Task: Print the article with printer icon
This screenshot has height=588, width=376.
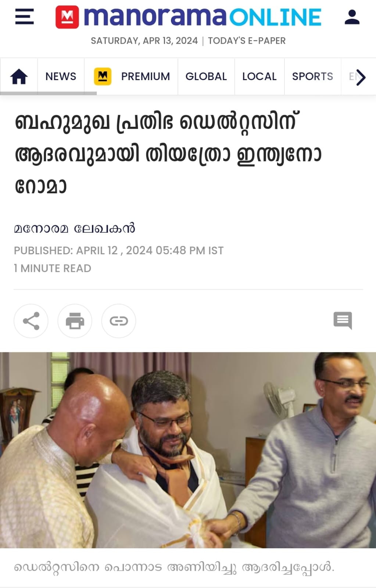Action: click(75, 321)
